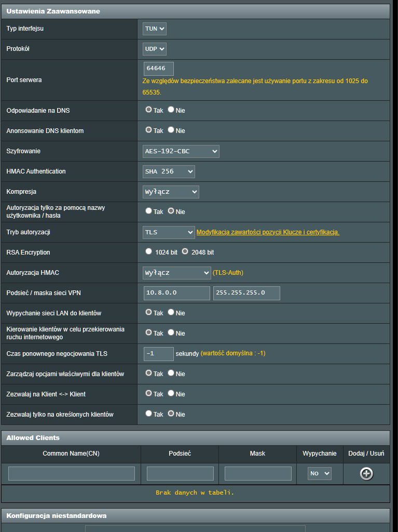
Task: Select Tak for Odpowiadanie na DNS
Action: click(x=148, y=110)
